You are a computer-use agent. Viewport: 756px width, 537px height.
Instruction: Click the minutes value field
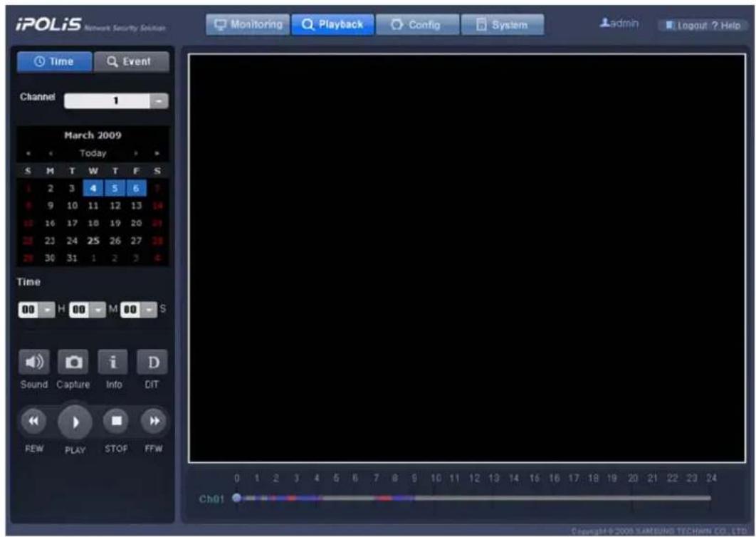pos(80,310)
